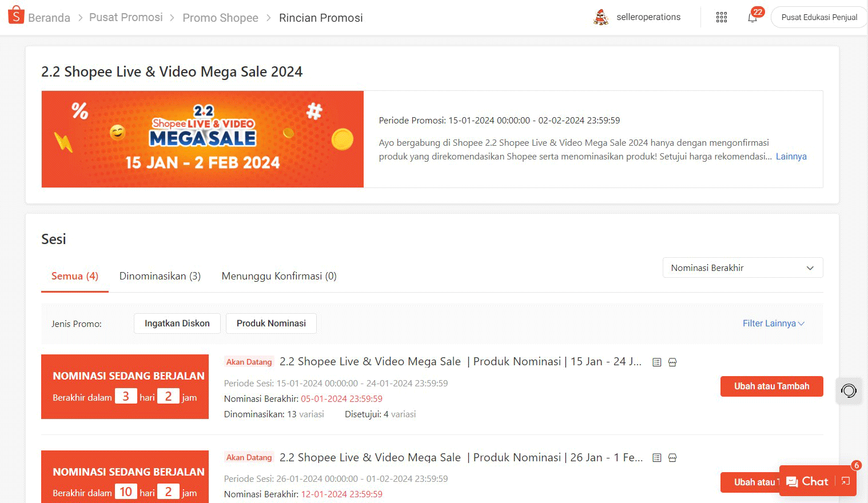Click the Mega Sale promo banner image
Screen dimensions: 868x503
202,139
